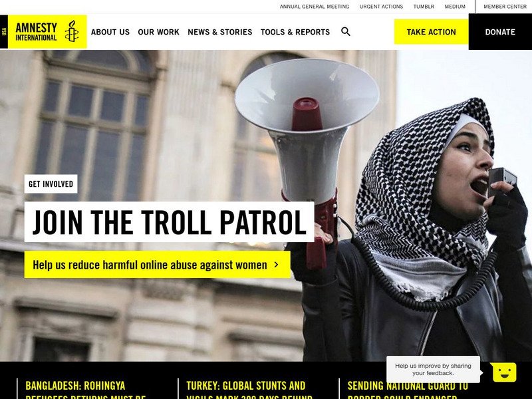Expand the News & Stories menu
Viewport: 532px width, 399px height.
(220, 32)
